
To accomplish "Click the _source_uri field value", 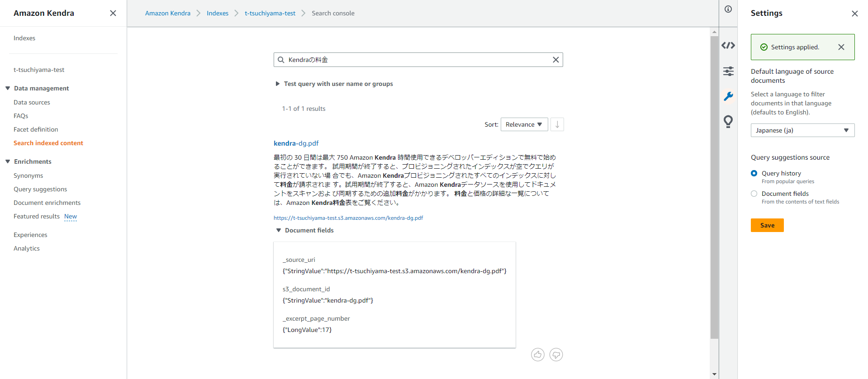I will tap(394, 271).
